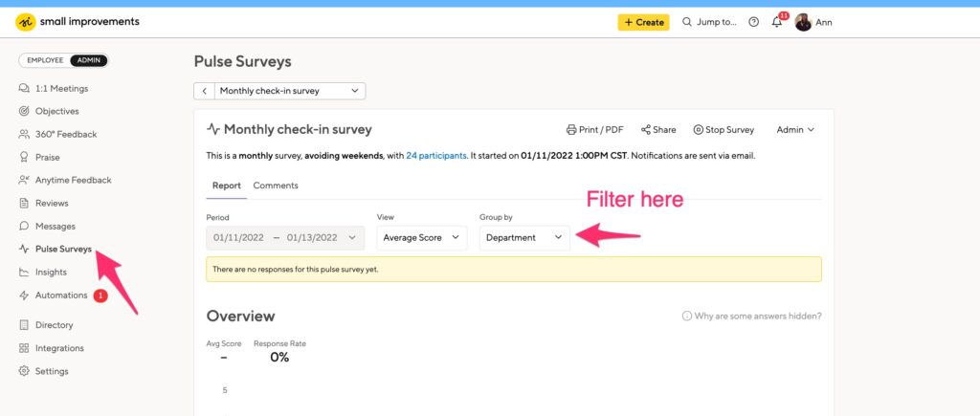Screen dimensions: 980x416
Task: Click the Pulse Surveys pulse icon in sidebar
Action: tap(24, 250)
